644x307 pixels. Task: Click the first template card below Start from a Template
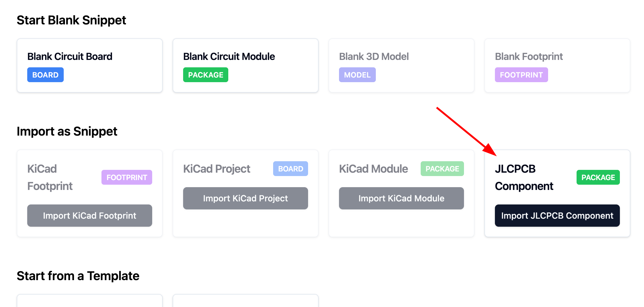pyautogui.click(x=90, y=301)
